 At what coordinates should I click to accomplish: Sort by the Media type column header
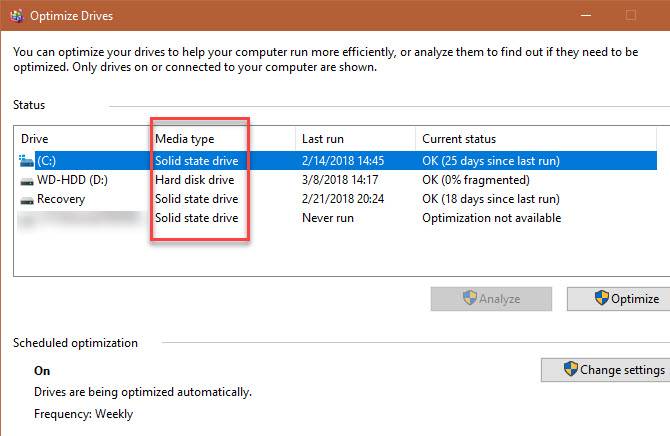pyautogui.click(x=184, y=138)
